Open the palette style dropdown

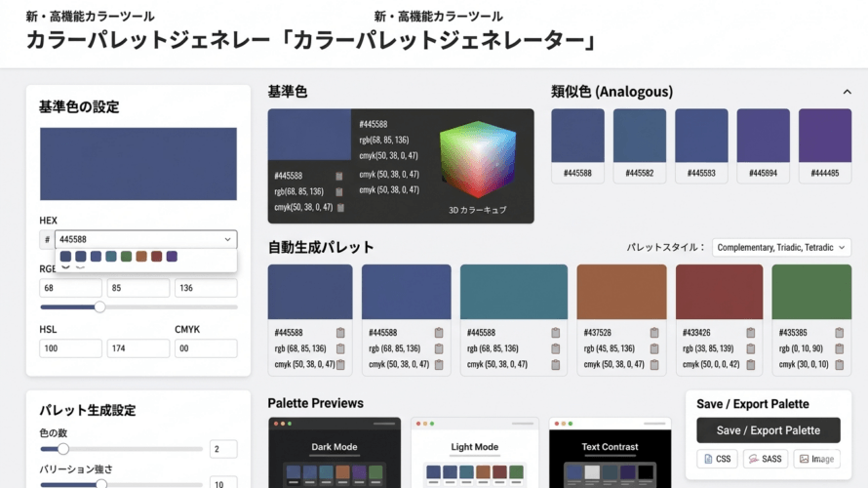coord(781,248)
